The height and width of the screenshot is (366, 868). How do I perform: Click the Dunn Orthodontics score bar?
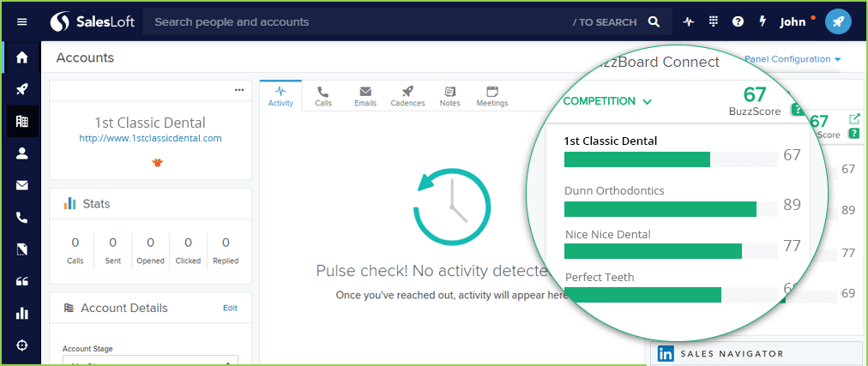(671, 209)
